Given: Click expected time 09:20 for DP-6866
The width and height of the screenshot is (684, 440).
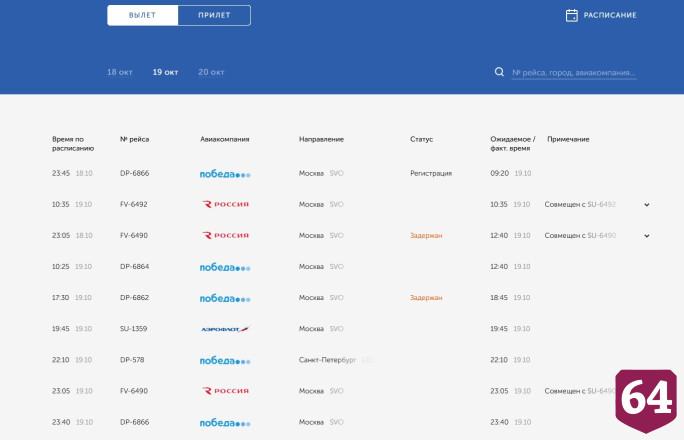Looking at the screenshot, I should 499,173.
